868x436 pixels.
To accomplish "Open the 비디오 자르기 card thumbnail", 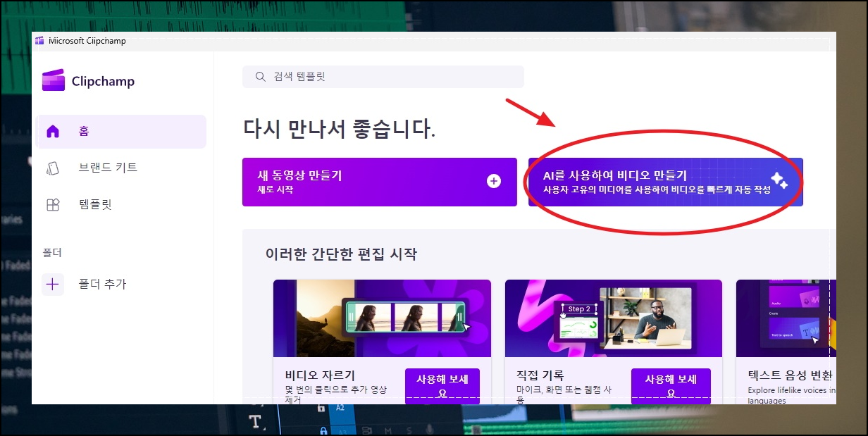I will 383,318.
